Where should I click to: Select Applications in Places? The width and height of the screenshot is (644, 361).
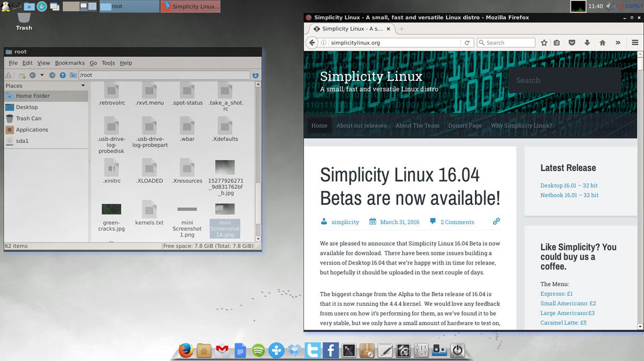46,130
